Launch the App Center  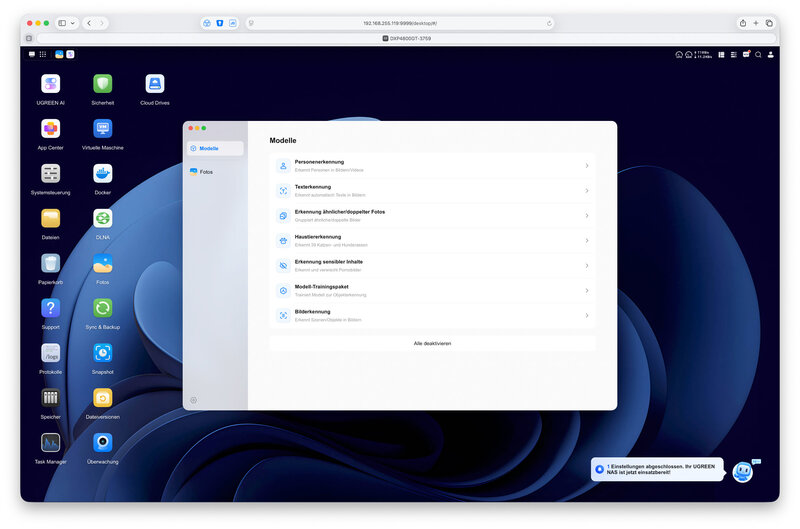(x=51, y=129)
